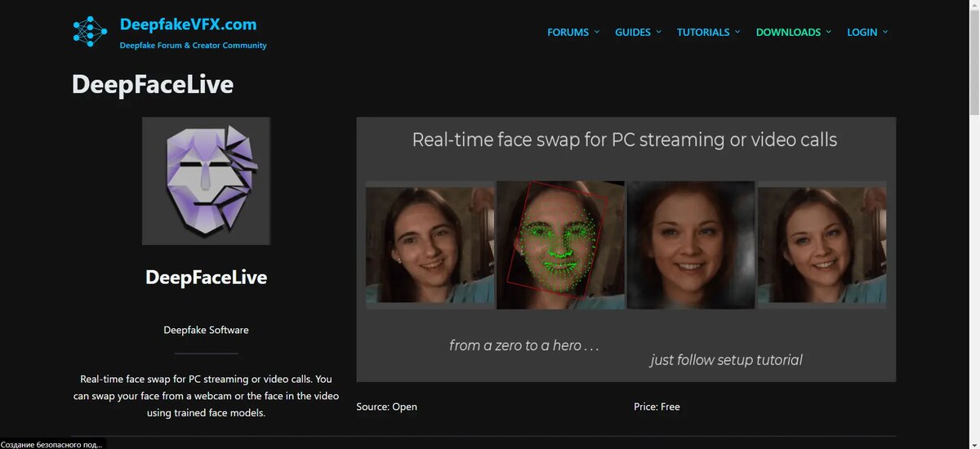This screenshot has height=449, width=980.
Task: Click the 'from a zero to a hero' caption
Action: [524, 345]
